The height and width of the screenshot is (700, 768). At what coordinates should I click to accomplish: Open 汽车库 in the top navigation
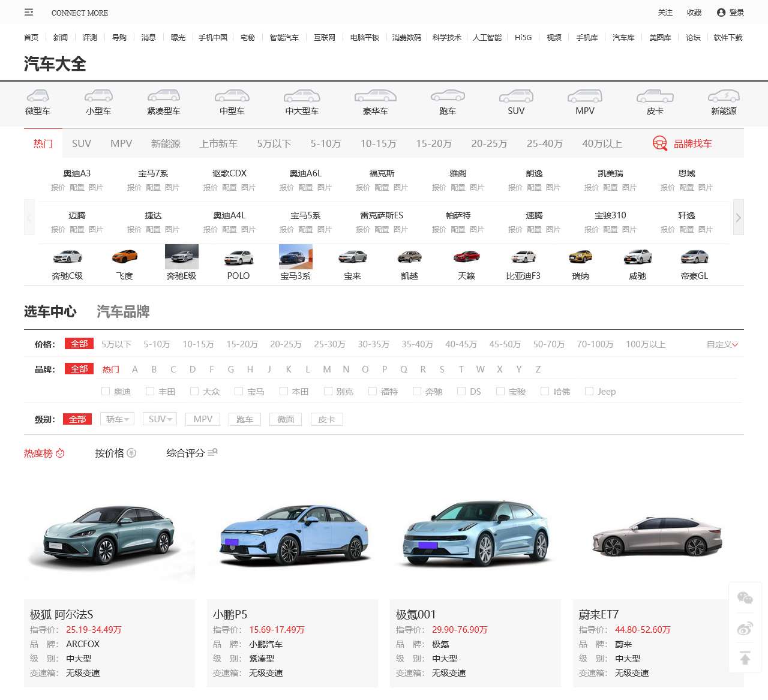pyautogui.click(x=623, y=37)
